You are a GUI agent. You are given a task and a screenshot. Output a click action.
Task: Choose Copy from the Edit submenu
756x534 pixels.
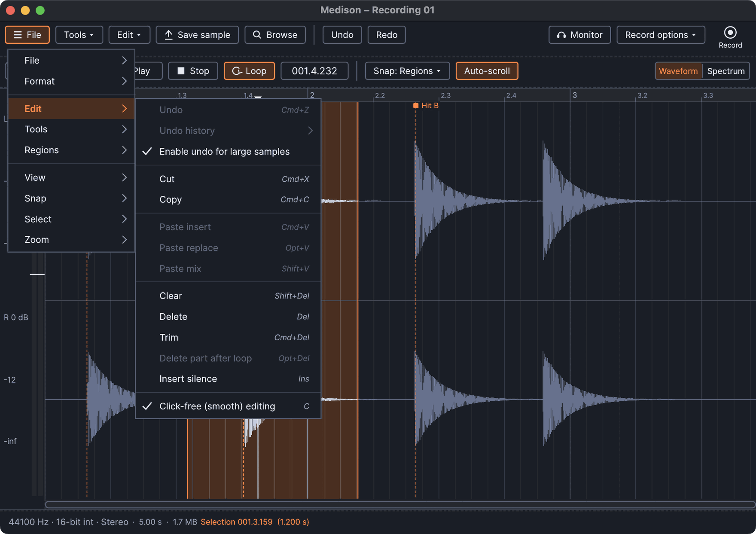pos(228,200)
